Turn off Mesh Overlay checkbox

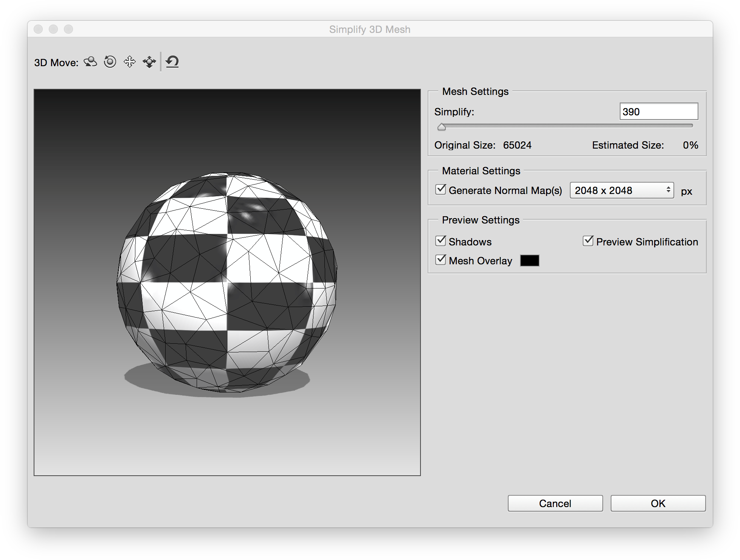click(441, 260)
